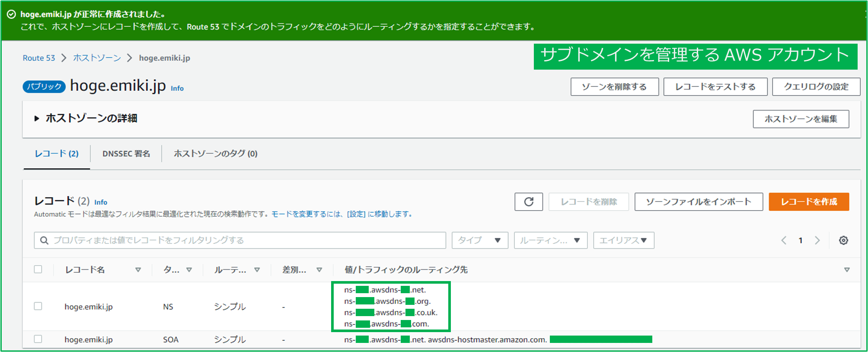868x352 pixels.
Task: Click Info link beside レコード (2) heading
Action: [101, 202]
